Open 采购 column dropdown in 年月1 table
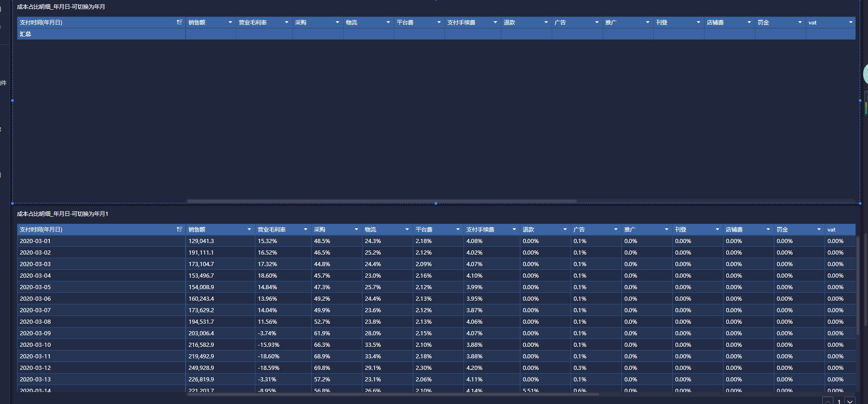This screenshot has height=404, width=868. point(356,229)
